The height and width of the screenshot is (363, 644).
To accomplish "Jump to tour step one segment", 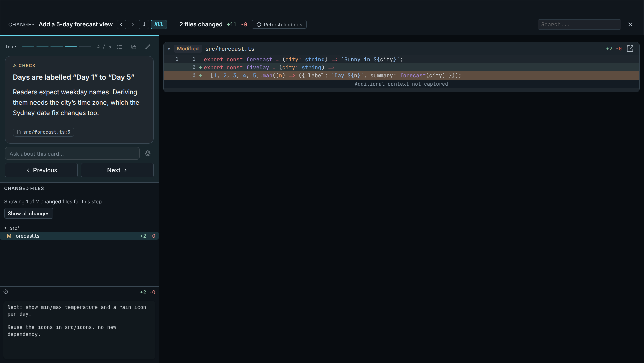I will tap(28, 47).
